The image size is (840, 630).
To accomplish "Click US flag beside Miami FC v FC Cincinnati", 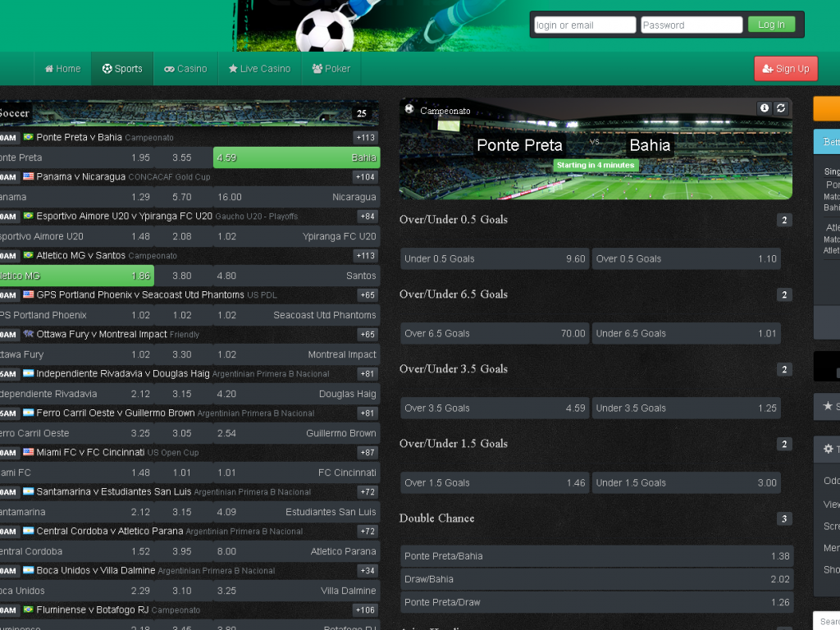I will point(29,452).
